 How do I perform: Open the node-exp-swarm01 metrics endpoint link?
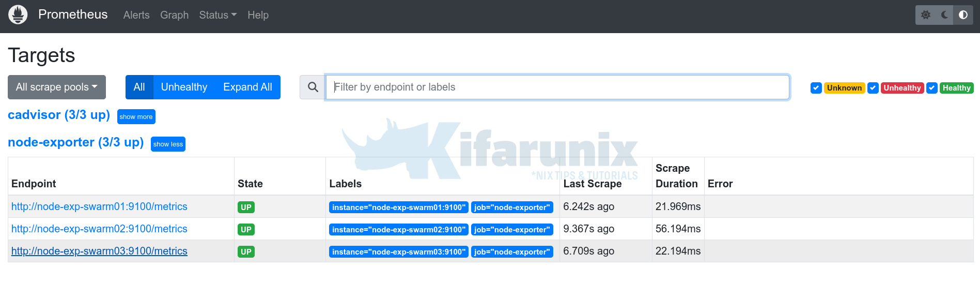click(x=99, y=206)
